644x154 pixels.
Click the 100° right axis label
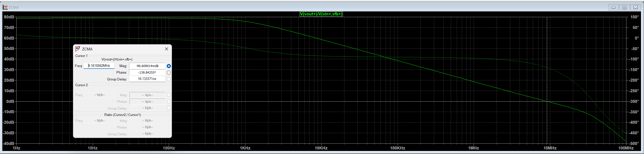(x=635, y=17)
